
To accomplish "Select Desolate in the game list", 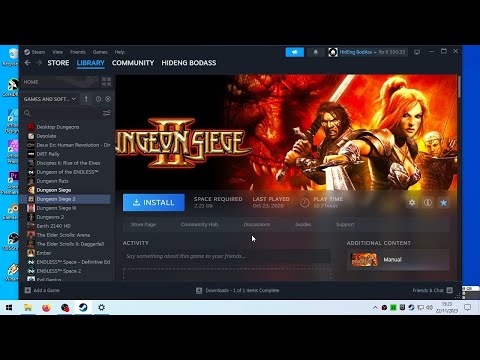I will click(46, 136).
